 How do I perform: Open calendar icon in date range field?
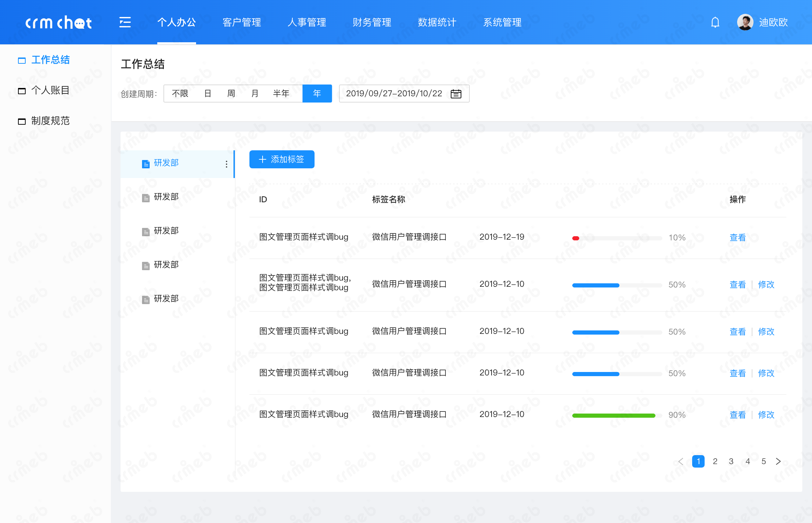456,94
